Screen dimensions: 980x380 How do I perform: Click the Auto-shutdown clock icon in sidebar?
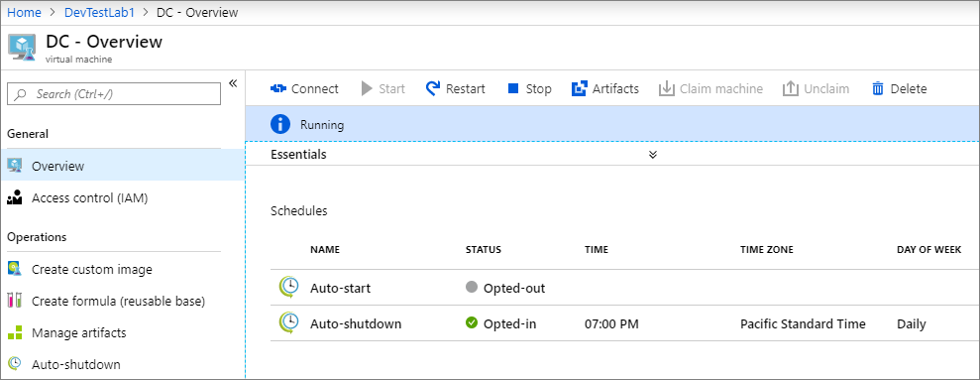point(15,364)
